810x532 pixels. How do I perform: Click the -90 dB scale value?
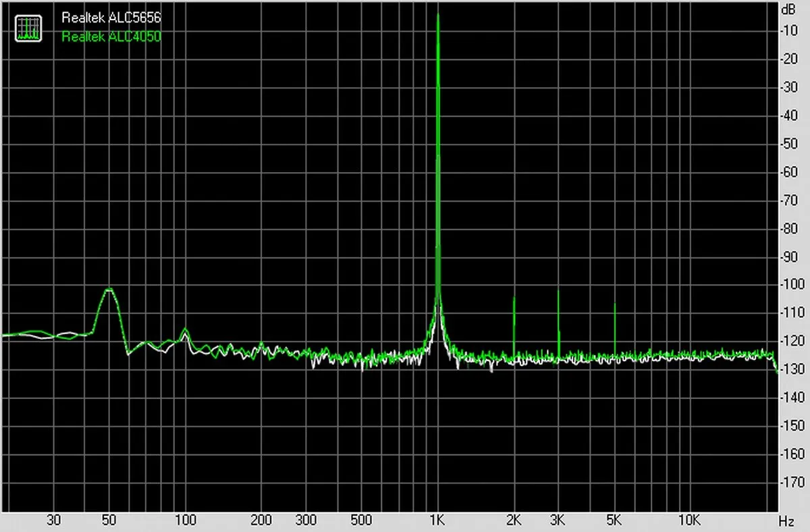click(x=790, y=257)
